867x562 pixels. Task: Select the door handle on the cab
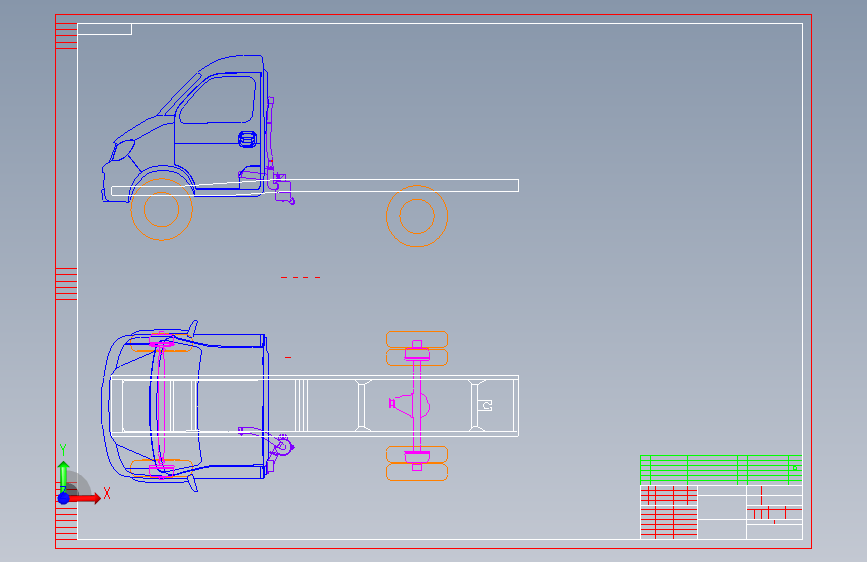pos(247,139)
